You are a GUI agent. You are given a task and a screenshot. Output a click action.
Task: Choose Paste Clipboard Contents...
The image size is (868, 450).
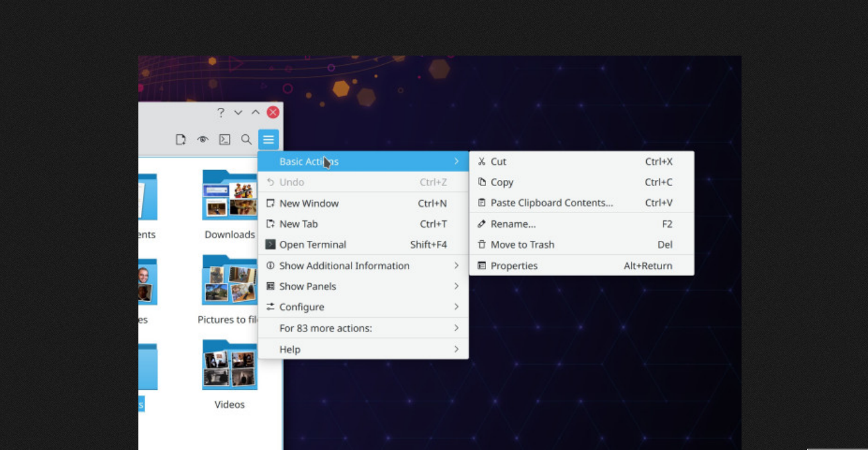582,202
